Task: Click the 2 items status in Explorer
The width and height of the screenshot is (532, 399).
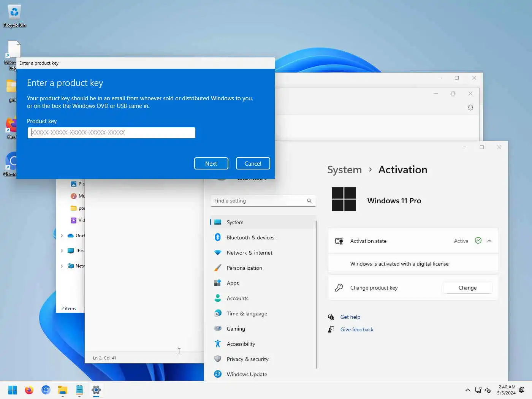Action: 69,309
